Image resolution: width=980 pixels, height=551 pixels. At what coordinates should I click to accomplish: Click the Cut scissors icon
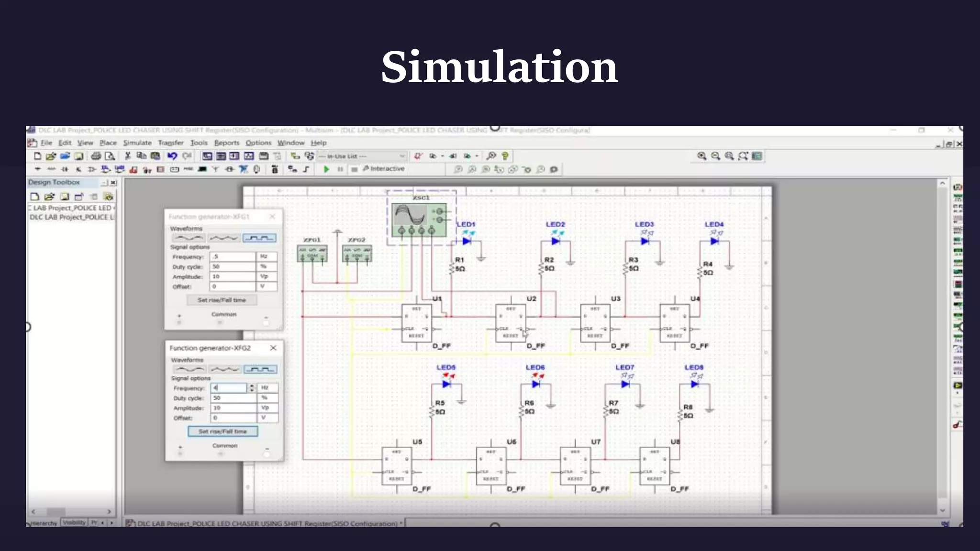[128, 156]
